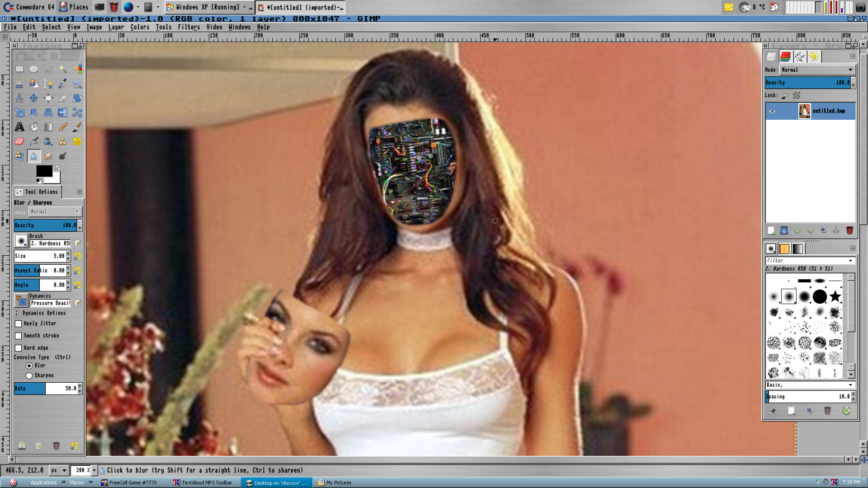Switch to the Channels tab

(x=785, y=56)
